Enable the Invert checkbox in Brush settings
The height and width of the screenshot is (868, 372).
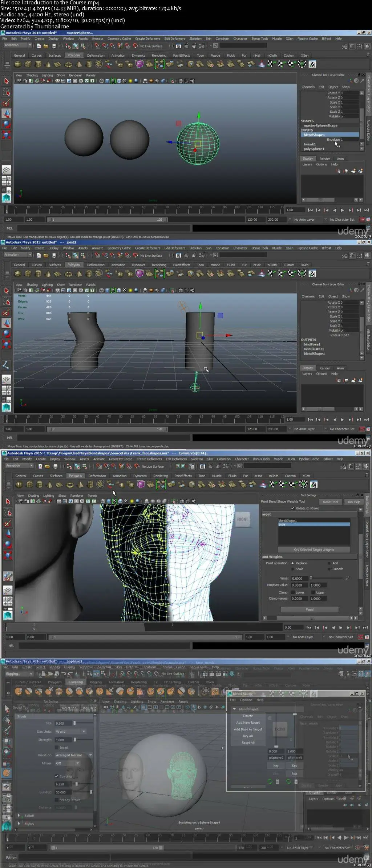click(x=57, y=747)
